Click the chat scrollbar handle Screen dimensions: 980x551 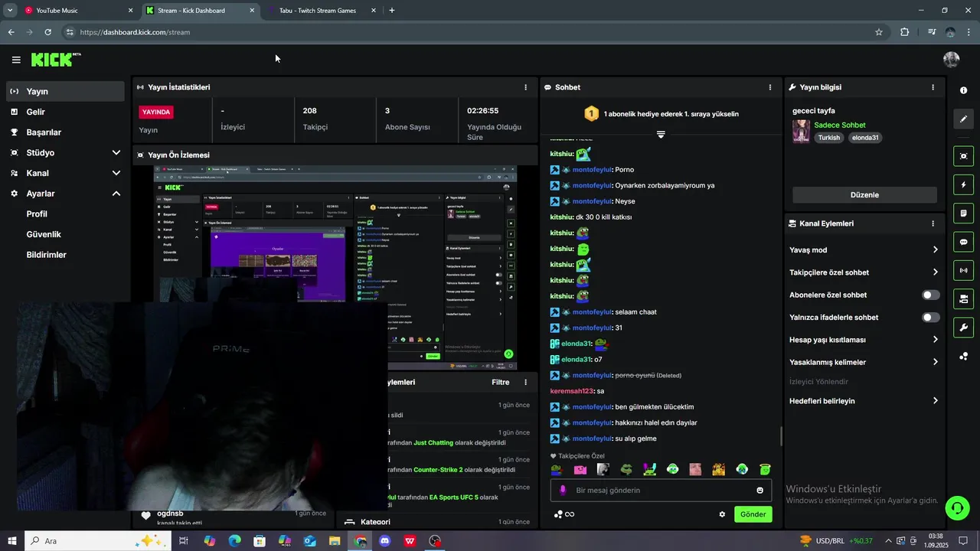coord(781,436)
